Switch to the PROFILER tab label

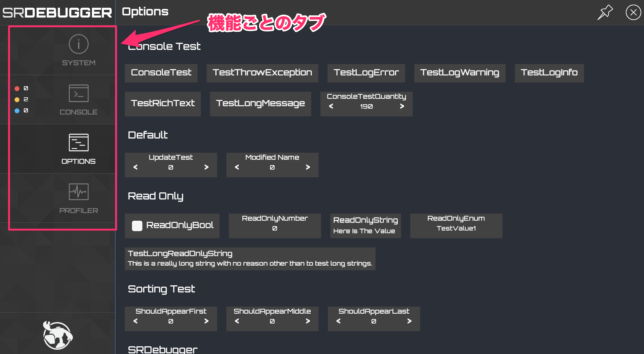(x=79, y=211)
